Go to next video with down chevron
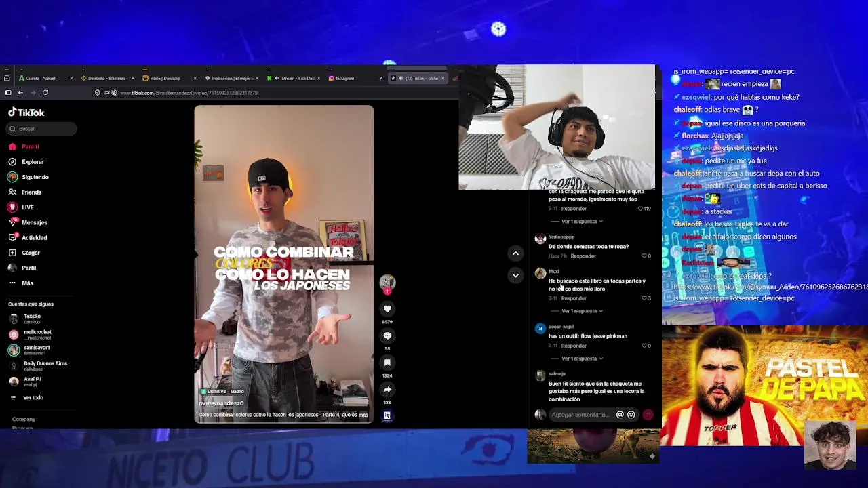Screen dimensions: 868x488 click(x=515, y=275)
